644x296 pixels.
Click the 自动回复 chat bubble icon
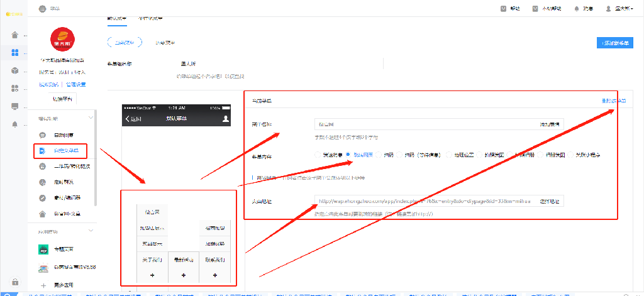42,135
